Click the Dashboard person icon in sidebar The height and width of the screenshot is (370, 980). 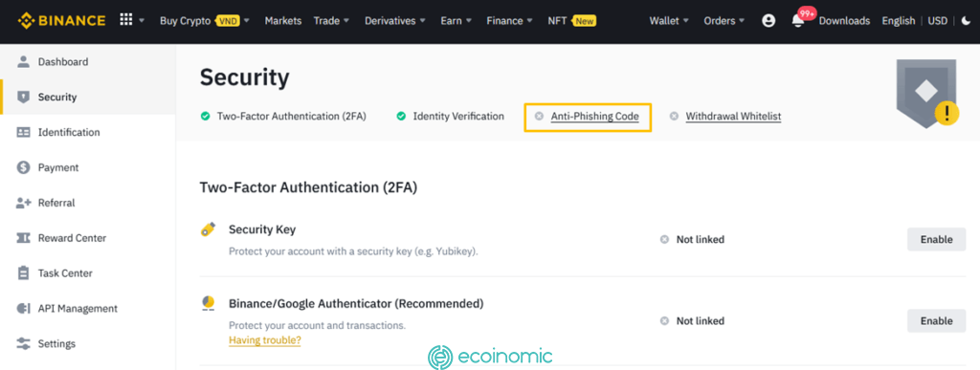point(23,62)
